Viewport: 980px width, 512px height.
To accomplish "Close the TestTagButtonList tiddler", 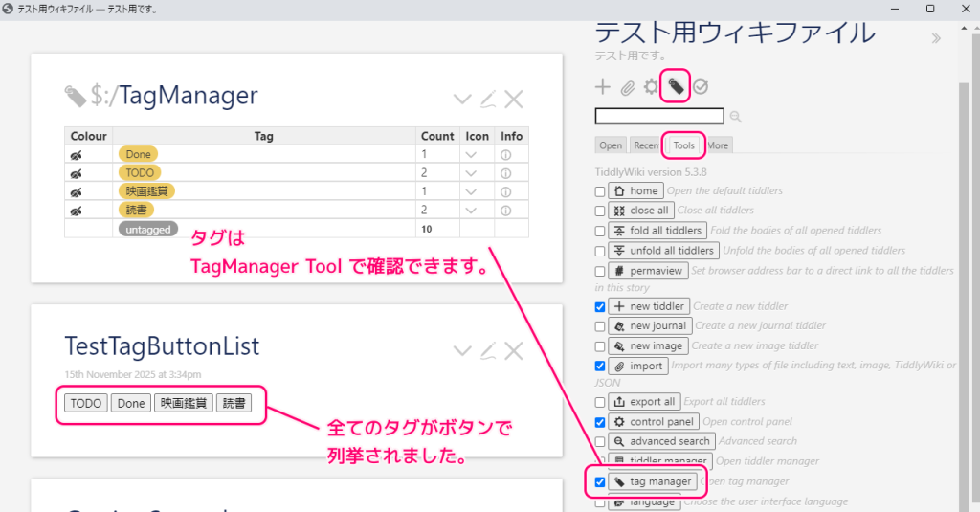I will point(514,350).
